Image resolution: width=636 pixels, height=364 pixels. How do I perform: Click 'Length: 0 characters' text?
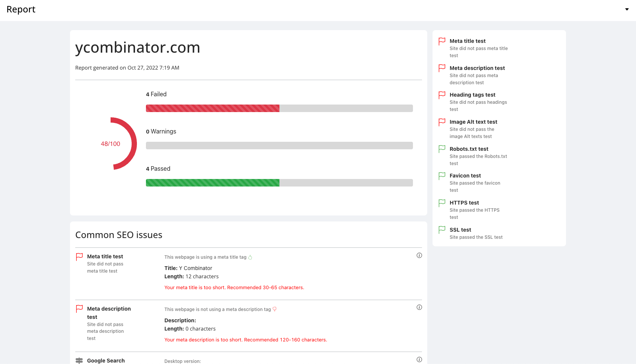pos(190,329)
